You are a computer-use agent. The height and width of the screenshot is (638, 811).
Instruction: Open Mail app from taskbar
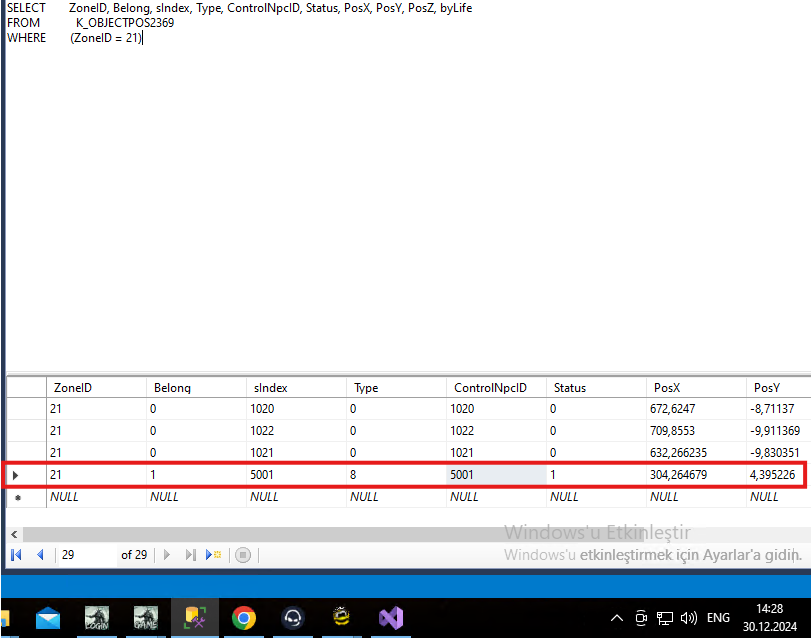(x=48, y=618)
